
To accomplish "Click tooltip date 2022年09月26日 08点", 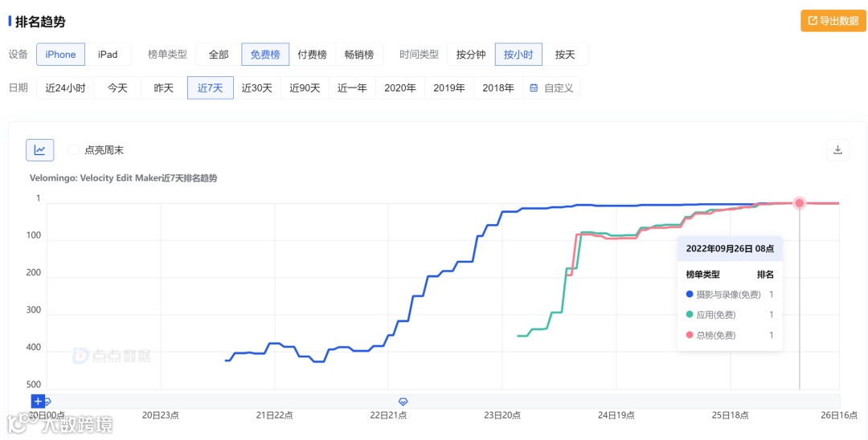I will (x=730, y=249).
